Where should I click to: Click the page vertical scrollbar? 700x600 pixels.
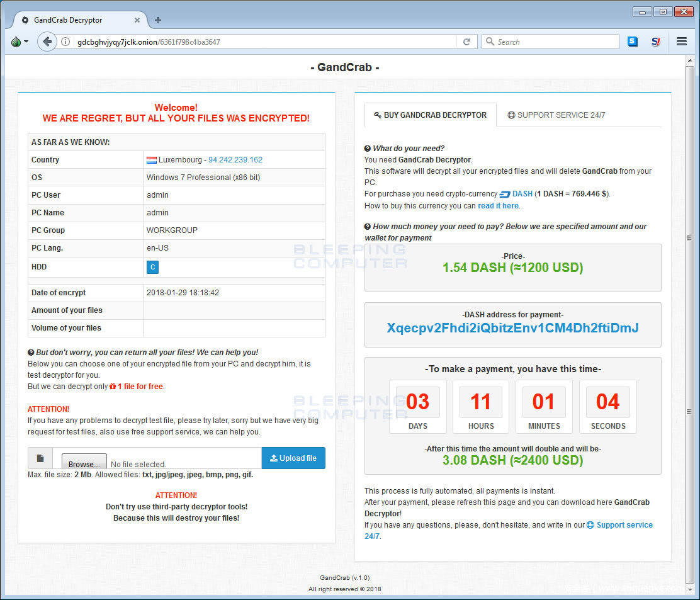pyautogui.click(x=691, y=315)
